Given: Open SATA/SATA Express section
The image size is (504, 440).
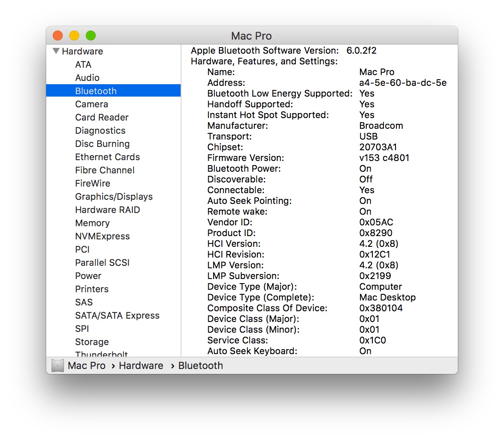Looking at the screenshot, I should pos(117,315).
